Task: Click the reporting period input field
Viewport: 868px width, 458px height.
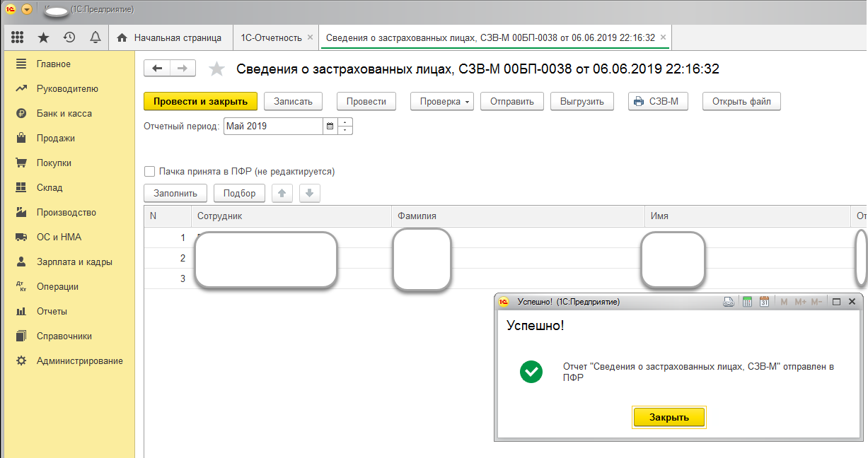Action: click(x=273, y=127)
